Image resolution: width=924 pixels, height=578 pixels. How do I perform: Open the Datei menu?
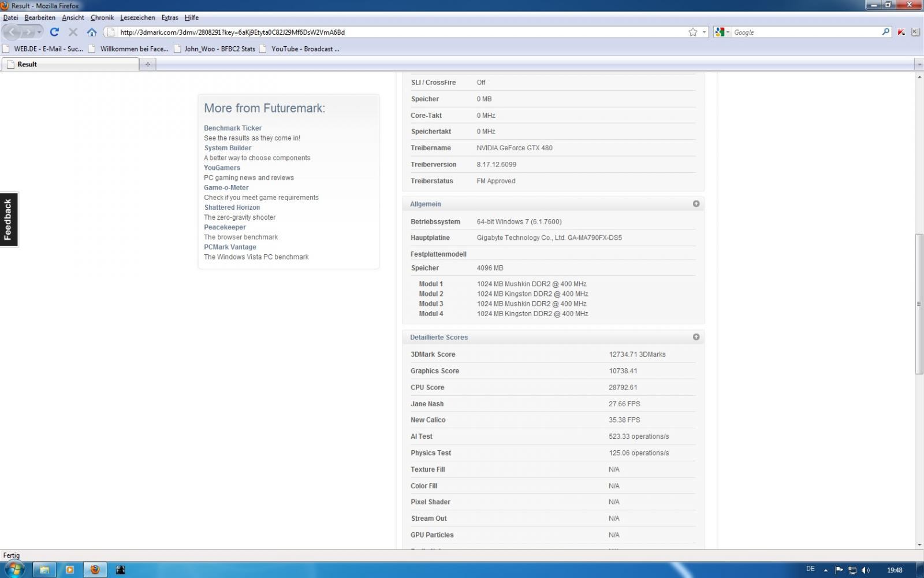[10, 18]
